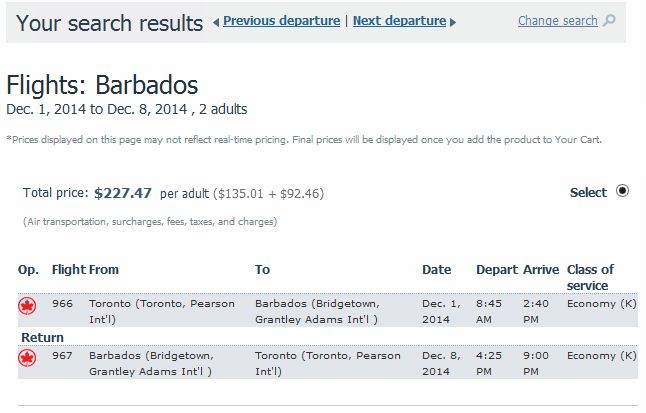Click the magnifying glass beside Change search
The width and height of the screenshot is (646, 413).
click(609, 20)
